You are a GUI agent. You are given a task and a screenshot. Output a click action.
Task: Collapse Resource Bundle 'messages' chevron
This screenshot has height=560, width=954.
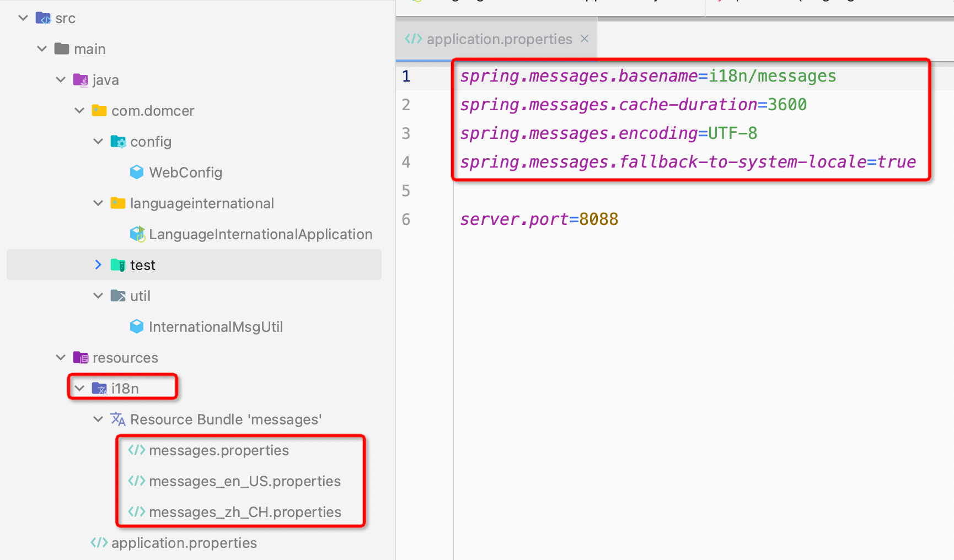tap(98, 419)
